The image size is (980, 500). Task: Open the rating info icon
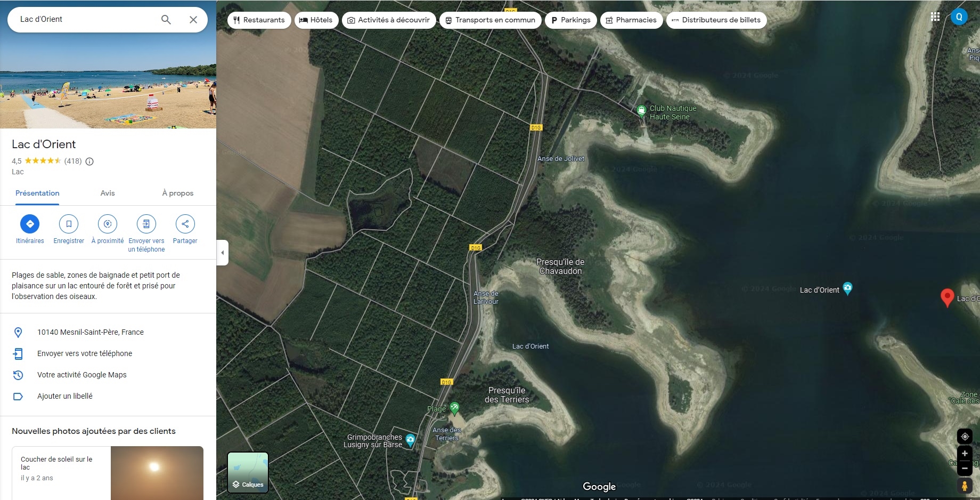click(x=89, y=162)
